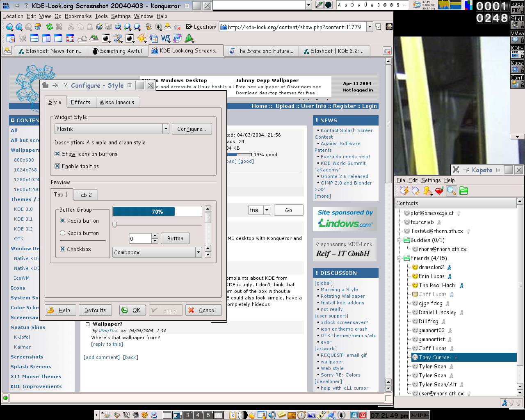This screenshot has height=420, width=525.
Task: Open the Location URL history dropdown arrow
Action: point(370,27)
